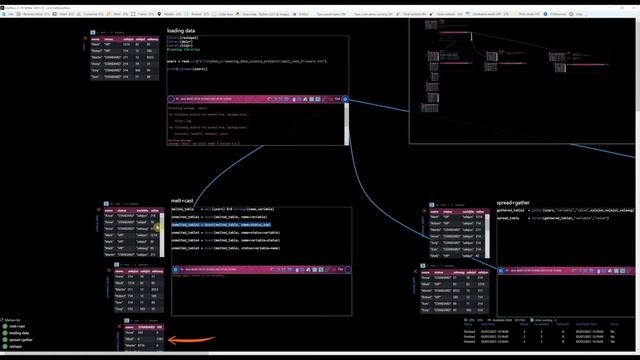Viewport: 640px width, 360px height.
Task: Click the Reset toolbar item
Action: (63, 14)
